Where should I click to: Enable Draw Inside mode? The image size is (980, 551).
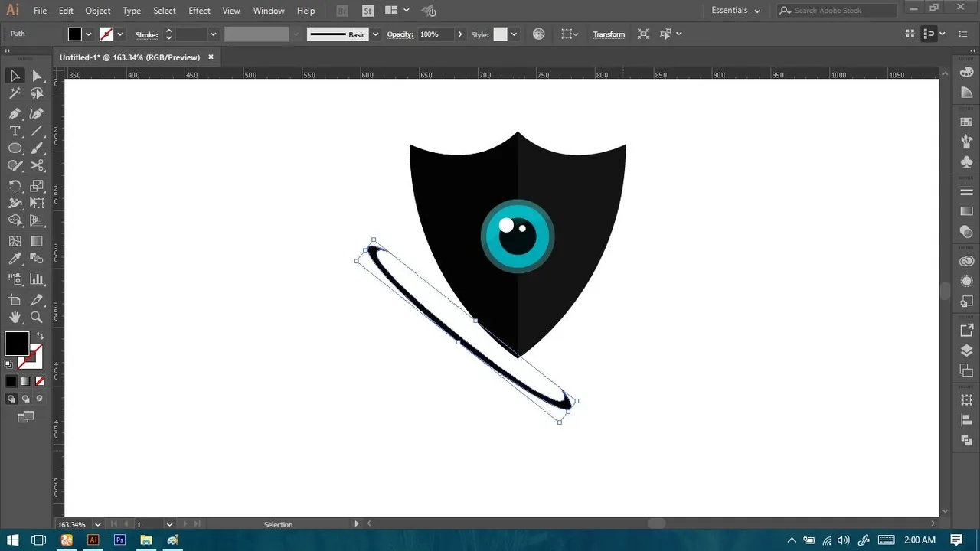click(x=40, y=399)
